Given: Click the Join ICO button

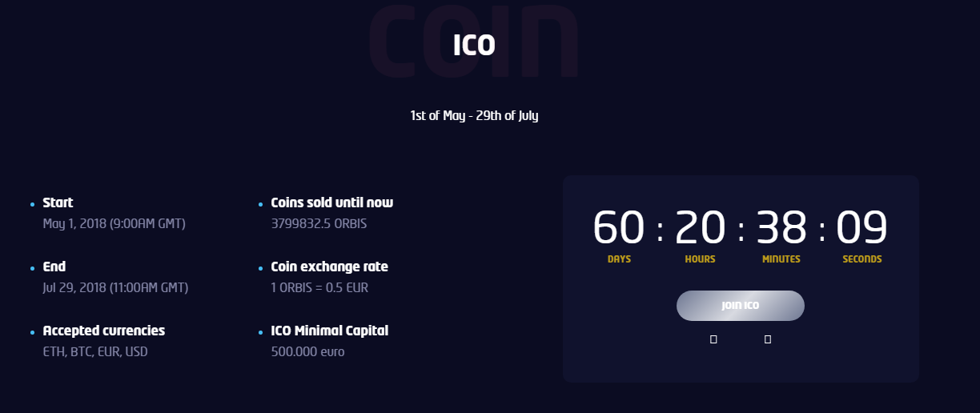Looking at the screenshot, I should (x=740, y=306).
